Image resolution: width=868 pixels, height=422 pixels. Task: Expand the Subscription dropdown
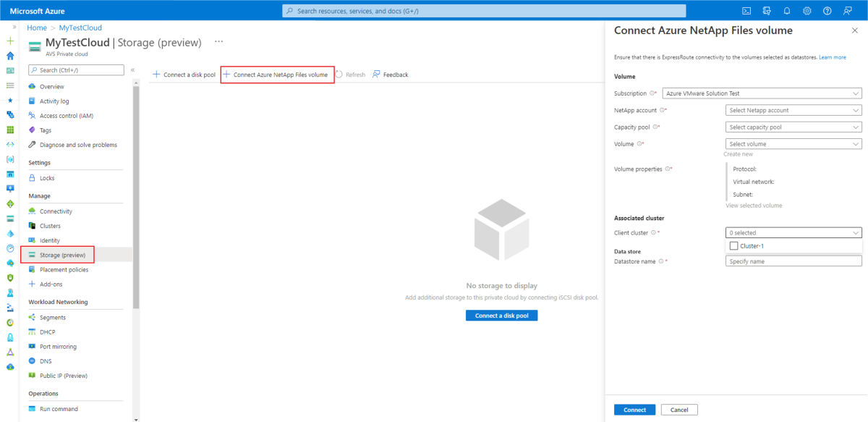click(793, 93)
